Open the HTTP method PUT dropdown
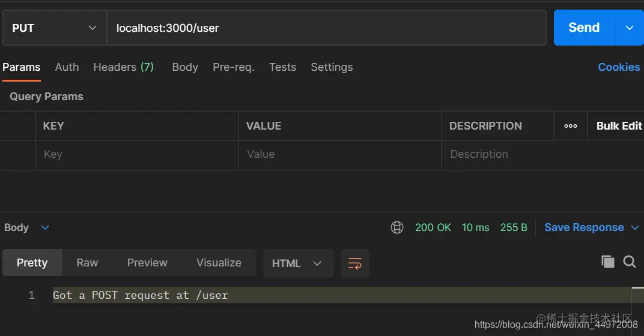 point(55,28)
